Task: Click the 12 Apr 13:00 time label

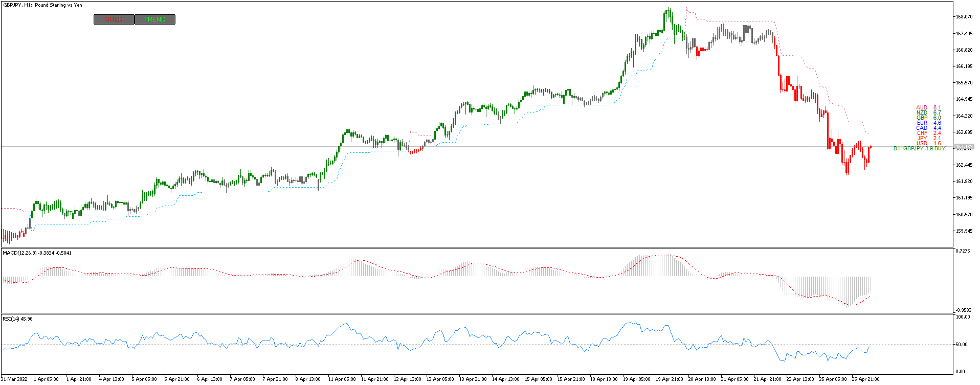Action: (x=408, y=379)
